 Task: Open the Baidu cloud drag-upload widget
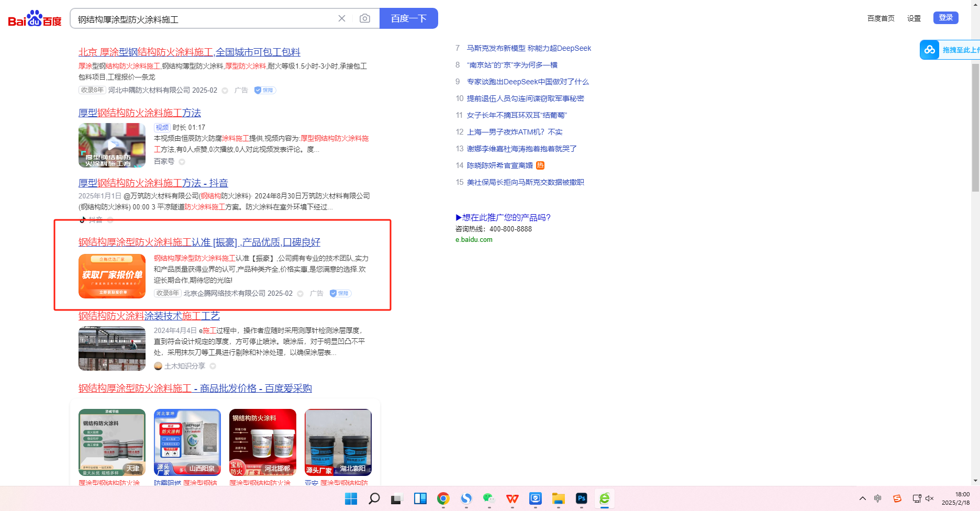[x=949, y=50]
